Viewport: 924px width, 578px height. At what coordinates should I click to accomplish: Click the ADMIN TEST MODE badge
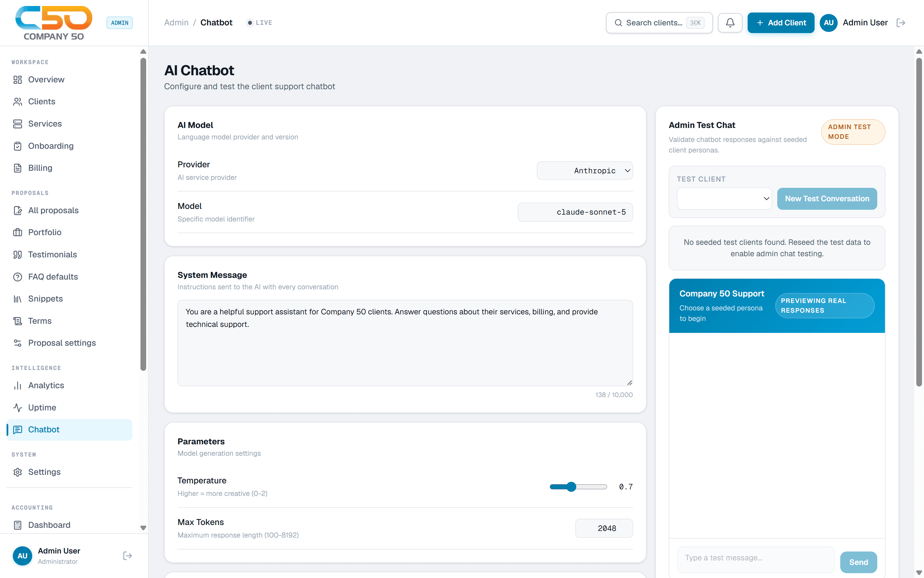click(x=853, y=132)
